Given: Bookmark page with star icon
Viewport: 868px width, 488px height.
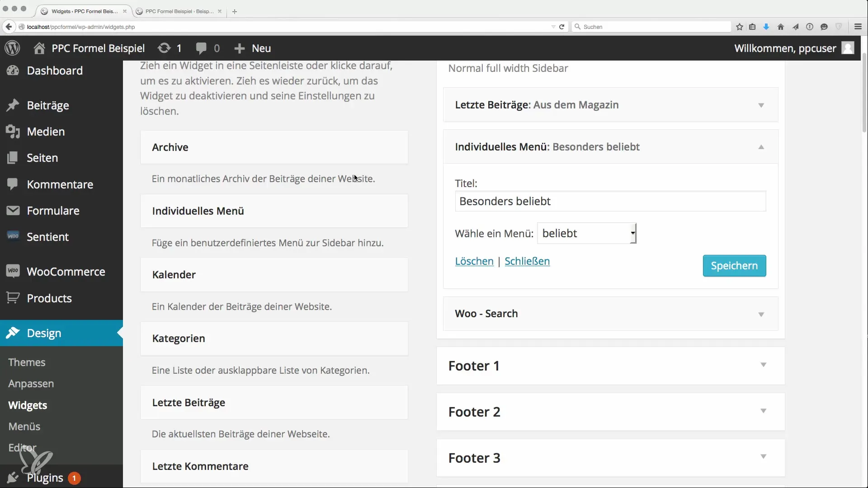Looking at the screenshot, I should (x=740, y=27).
